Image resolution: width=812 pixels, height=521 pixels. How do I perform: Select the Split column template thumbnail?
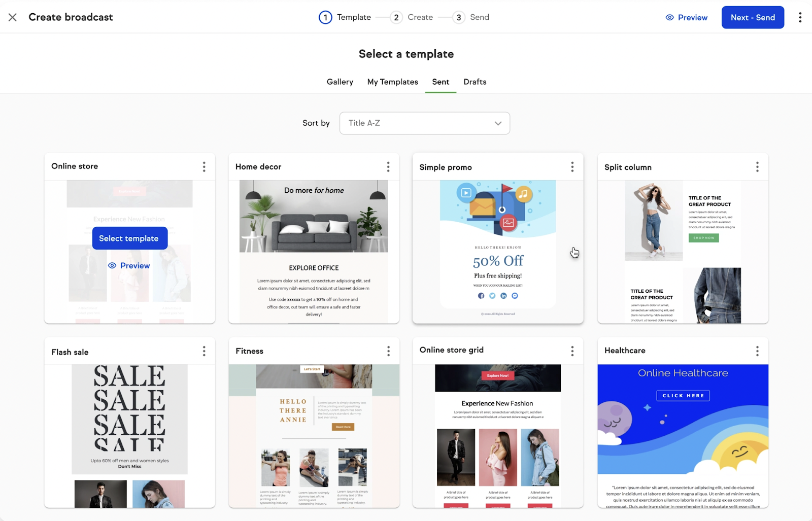683,252
